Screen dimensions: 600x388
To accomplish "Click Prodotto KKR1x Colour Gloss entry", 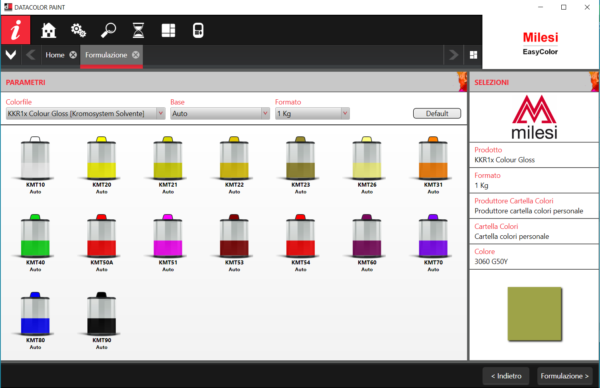I will coord(534,155).
